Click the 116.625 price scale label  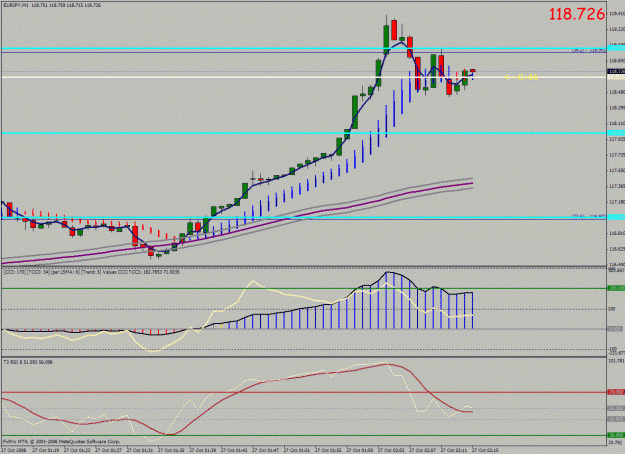click(x=617, y=249)
